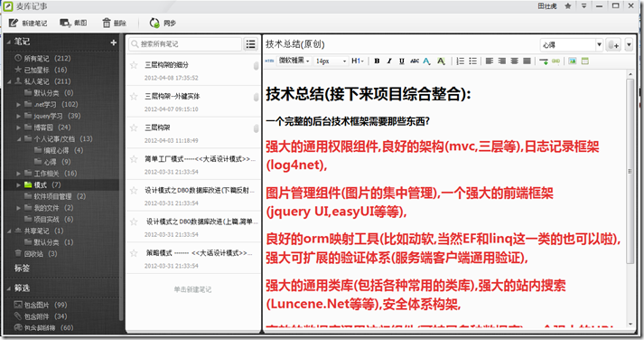Expand the 我的文件 (2) folder arrow
This screenshot has height=340, width=644.
point(18,208)
